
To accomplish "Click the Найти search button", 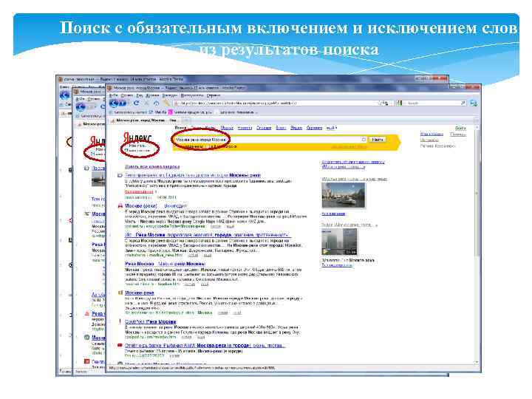I will coord(378,140).
